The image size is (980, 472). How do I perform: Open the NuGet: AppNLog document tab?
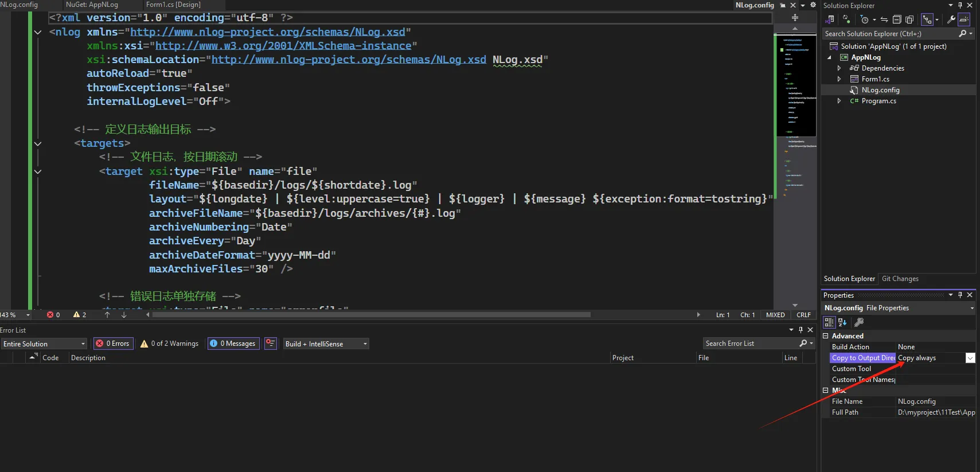(92, 5)
